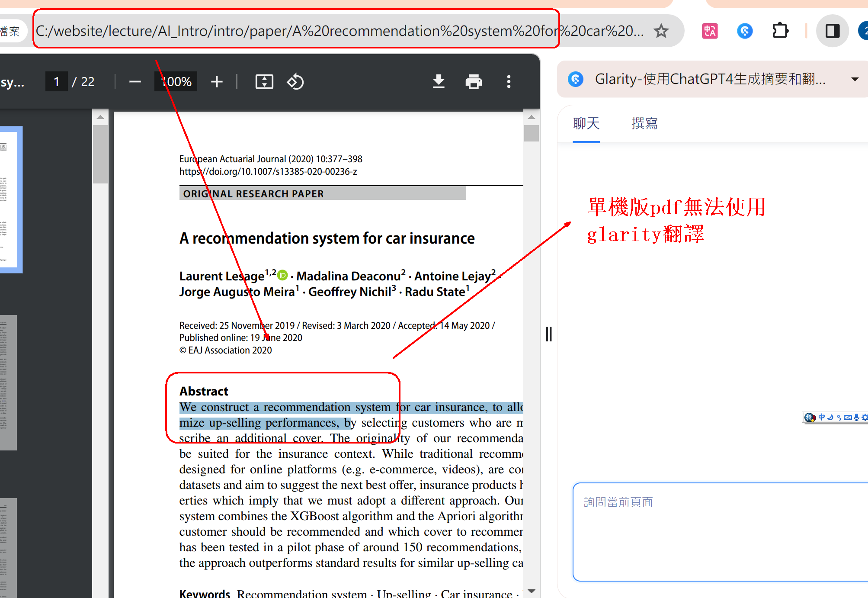Click the 'Published online: 19 June 2020' line

click(x=241, y=338)
